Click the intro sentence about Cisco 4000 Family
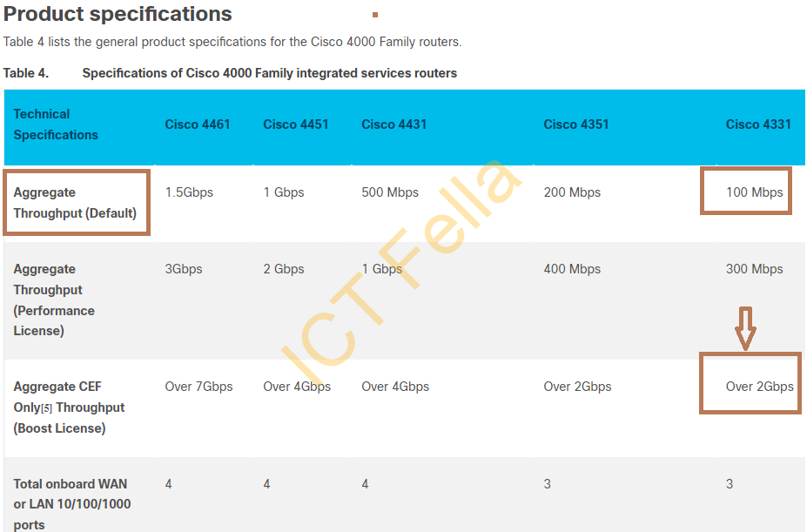 click(232, 42)
